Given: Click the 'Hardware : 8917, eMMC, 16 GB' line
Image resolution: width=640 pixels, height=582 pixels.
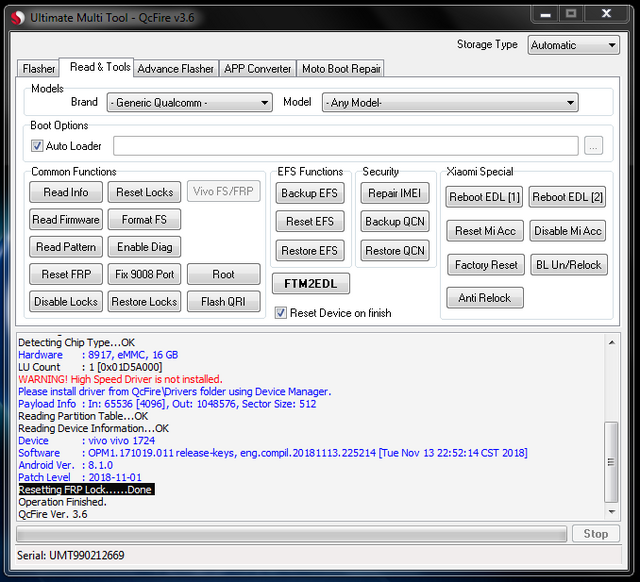Looking at the screenshot, I should [x=98, y=355].
